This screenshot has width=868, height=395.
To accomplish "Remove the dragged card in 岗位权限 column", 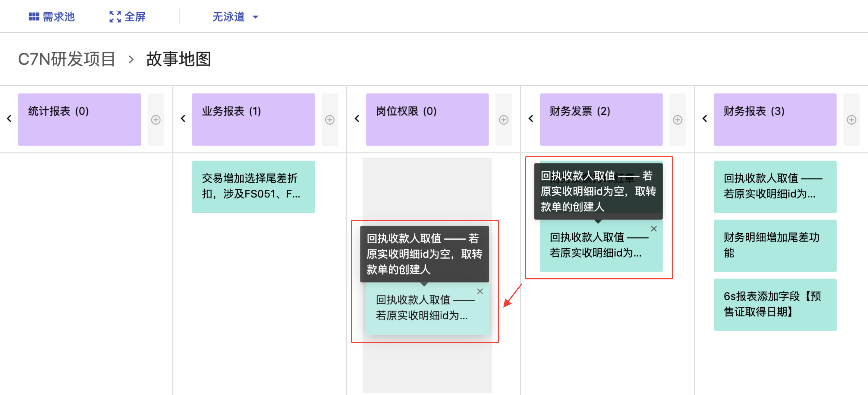I will pos(480,291).
